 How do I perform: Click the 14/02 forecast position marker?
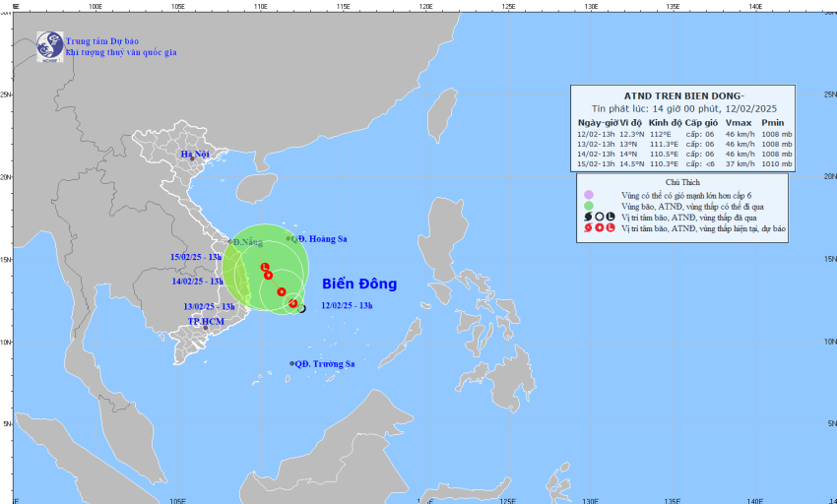(269, 275)
